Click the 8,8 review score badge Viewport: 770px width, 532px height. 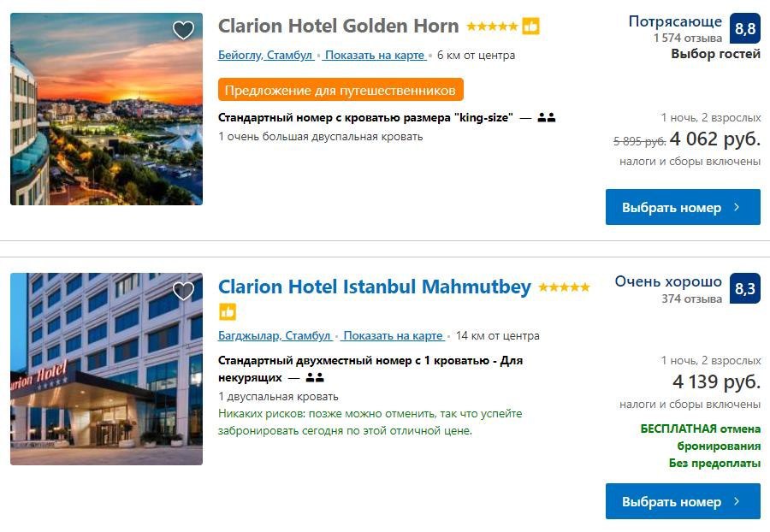pyautogui.click(x=745, y=29)
